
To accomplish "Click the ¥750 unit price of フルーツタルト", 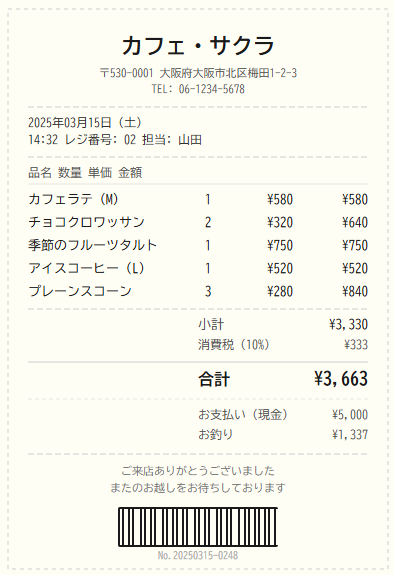I will tap(280, 245).
